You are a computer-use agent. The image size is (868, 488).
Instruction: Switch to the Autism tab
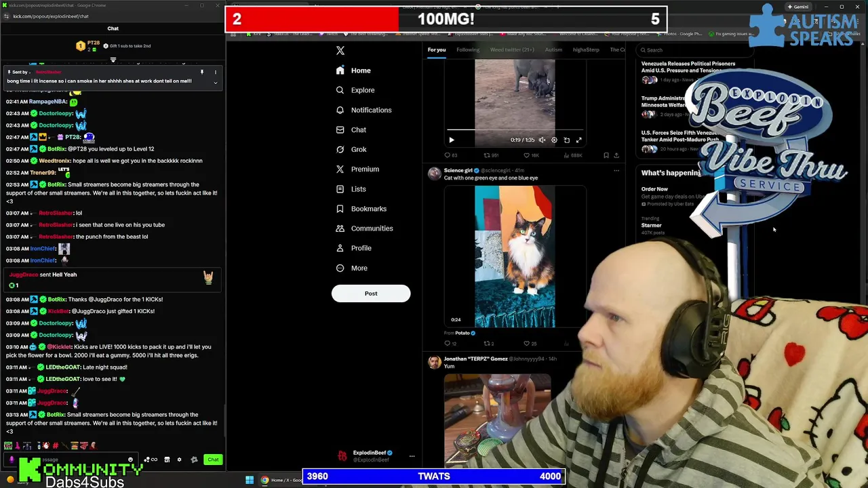(553, 49)
